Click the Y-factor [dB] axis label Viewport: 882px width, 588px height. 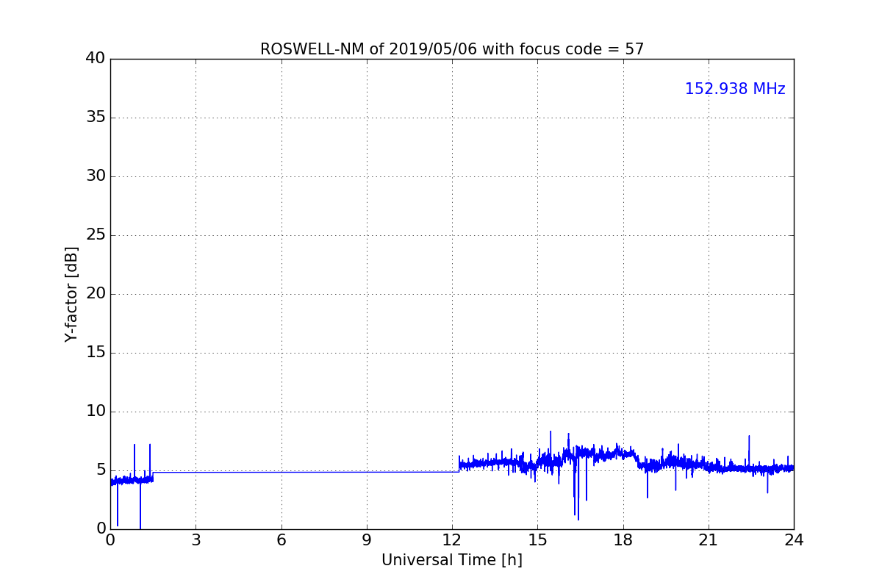(x=71, y=294)
